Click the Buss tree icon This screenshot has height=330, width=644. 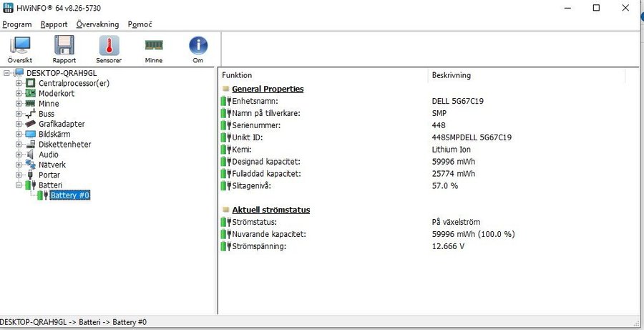pos(30,114)
